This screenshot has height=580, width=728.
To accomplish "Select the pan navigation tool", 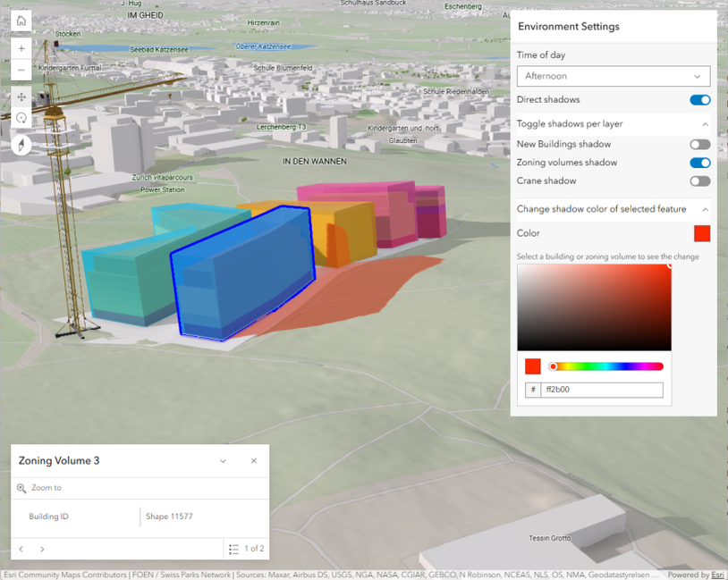I will 21,97.
